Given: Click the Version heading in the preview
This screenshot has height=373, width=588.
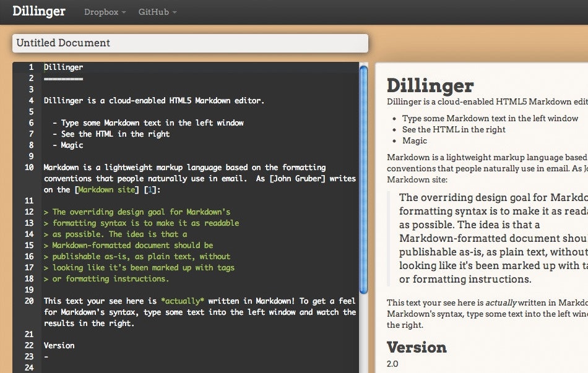Looking at the screenshot, I should (417, 347).
